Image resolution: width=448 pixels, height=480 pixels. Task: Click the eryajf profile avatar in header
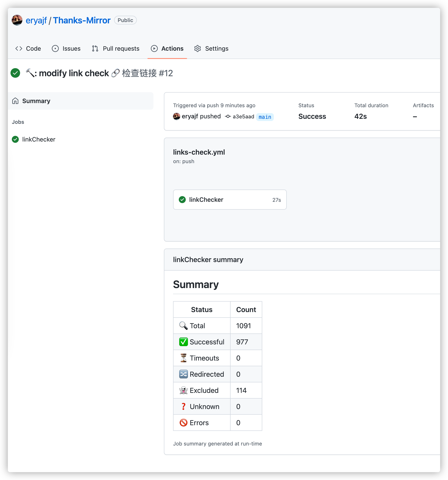coord(17,20)
